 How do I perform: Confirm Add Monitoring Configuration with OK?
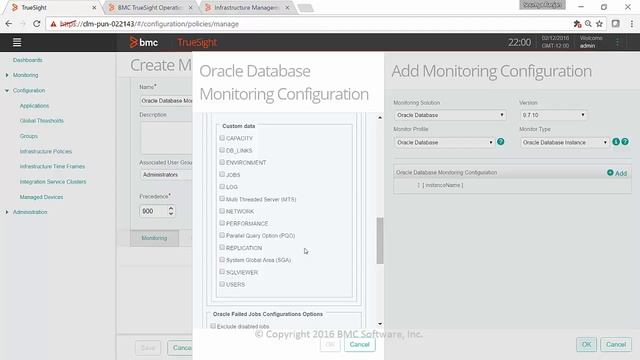[586, 344]
